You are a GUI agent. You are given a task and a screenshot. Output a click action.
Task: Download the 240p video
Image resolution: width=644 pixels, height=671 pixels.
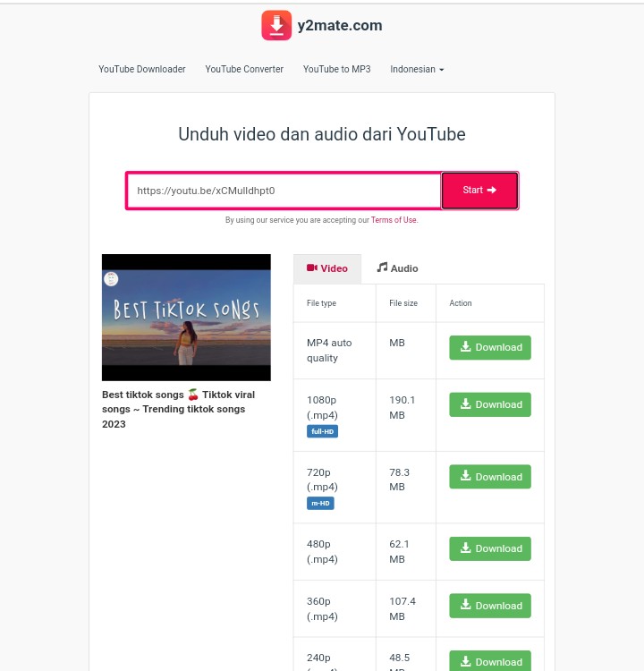click(489, 661)
